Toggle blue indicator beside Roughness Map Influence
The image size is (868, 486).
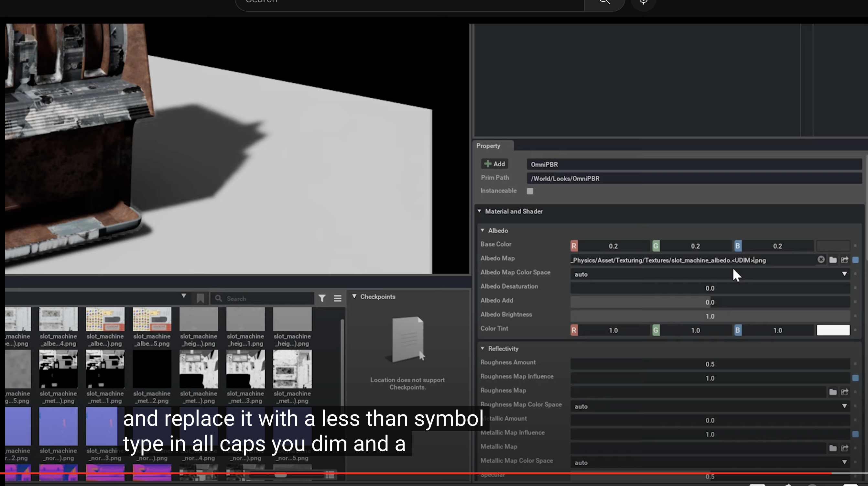point(855,378)
